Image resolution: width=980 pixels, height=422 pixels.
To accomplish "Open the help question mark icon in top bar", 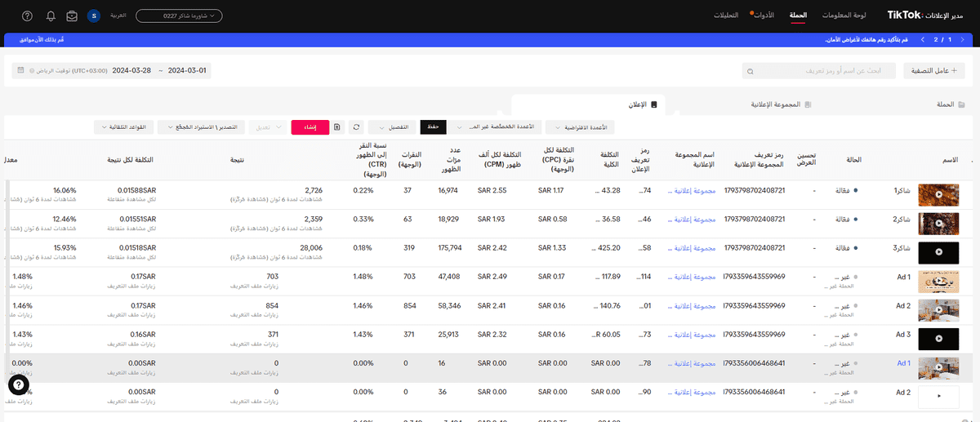I will tap(28, 16).
